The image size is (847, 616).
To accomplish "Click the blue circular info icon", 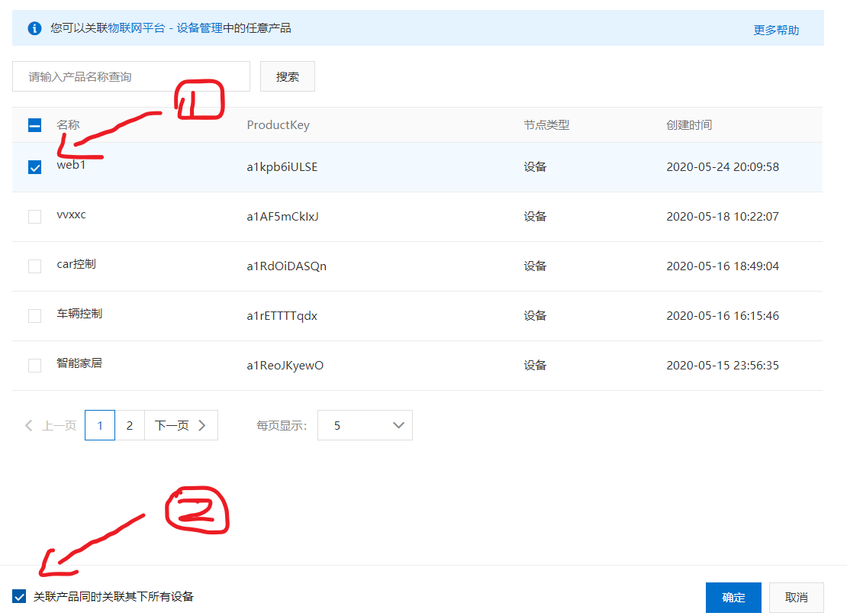I will 34,27.
